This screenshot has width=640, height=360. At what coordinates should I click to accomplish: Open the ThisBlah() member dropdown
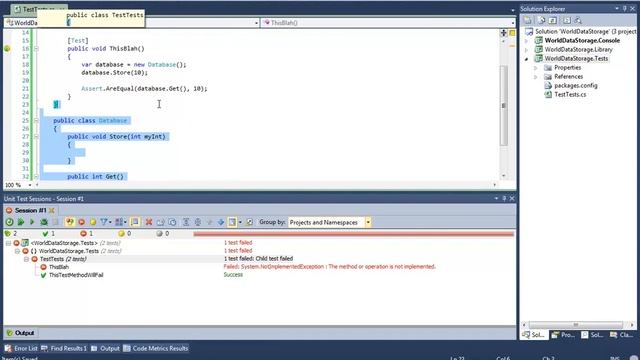(513, 23)
